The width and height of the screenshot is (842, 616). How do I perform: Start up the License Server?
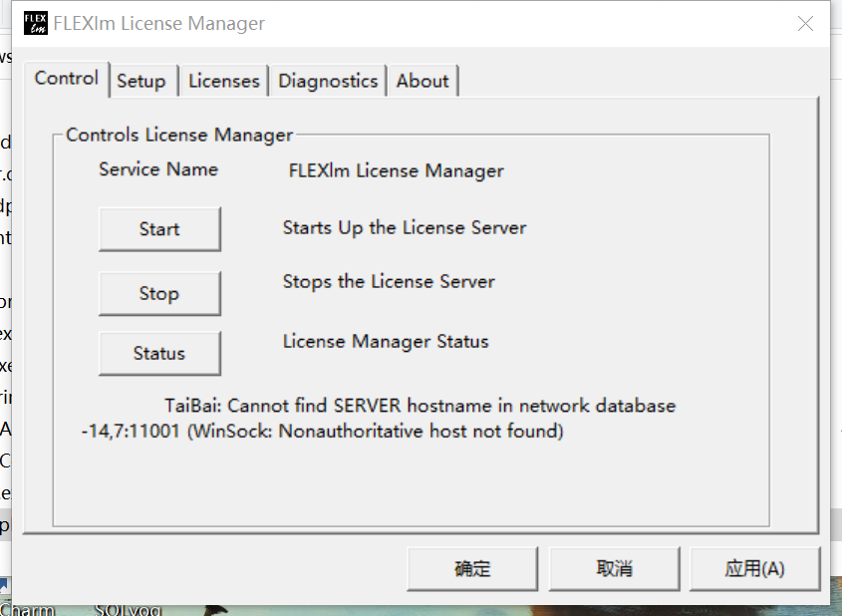tap(159, 229)
